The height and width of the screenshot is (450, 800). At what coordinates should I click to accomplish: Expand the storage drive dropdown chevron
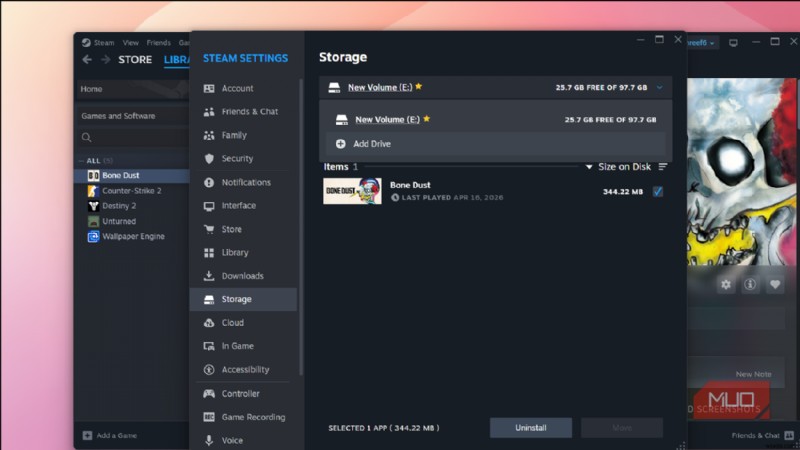(x=660, y=88)
